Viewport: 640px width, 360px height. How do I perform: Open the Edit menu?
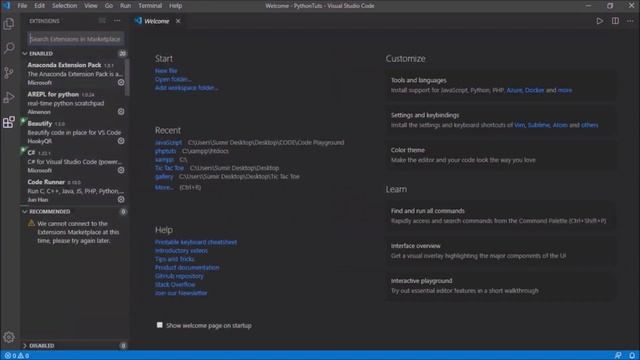39,6
